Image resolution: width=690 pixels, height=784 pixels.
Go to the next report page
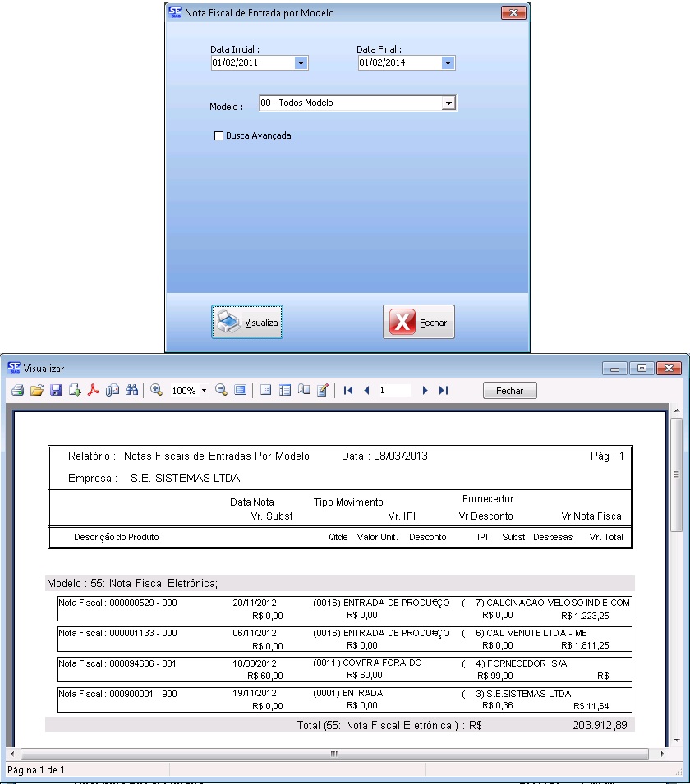coord(425,391)
